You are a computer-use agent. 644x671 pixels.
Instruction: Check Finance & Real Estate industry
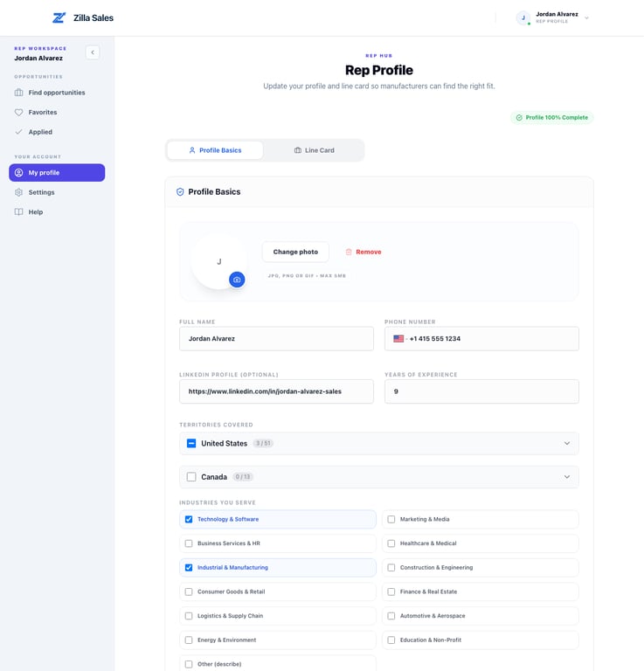[391, 591]
